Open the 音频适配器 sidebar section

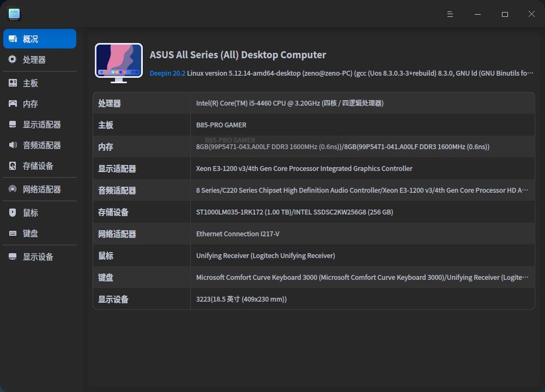tap(40, 145)
